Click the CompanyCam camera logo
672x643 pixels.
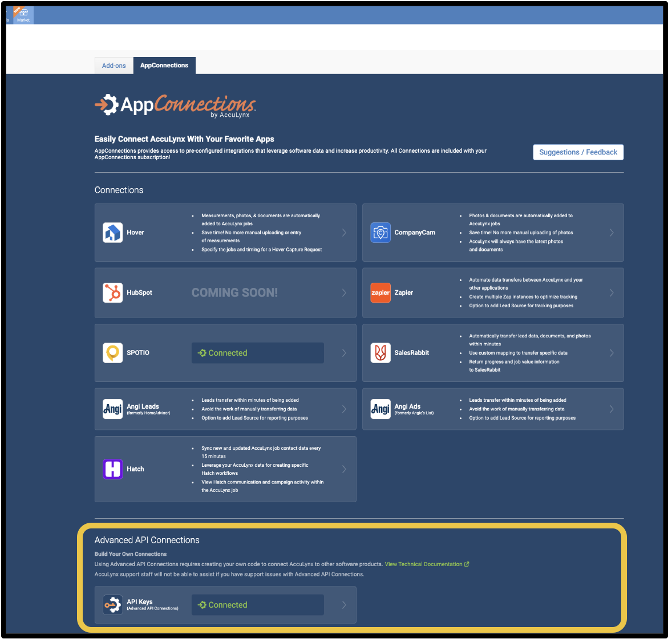pyautogui.click(x=382, y=234)
